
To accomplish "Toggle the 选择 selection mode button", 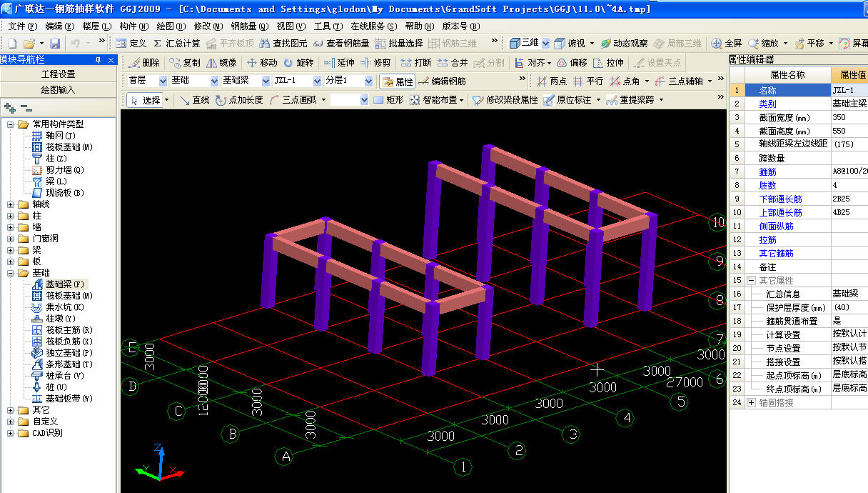I will pos(145,100).
